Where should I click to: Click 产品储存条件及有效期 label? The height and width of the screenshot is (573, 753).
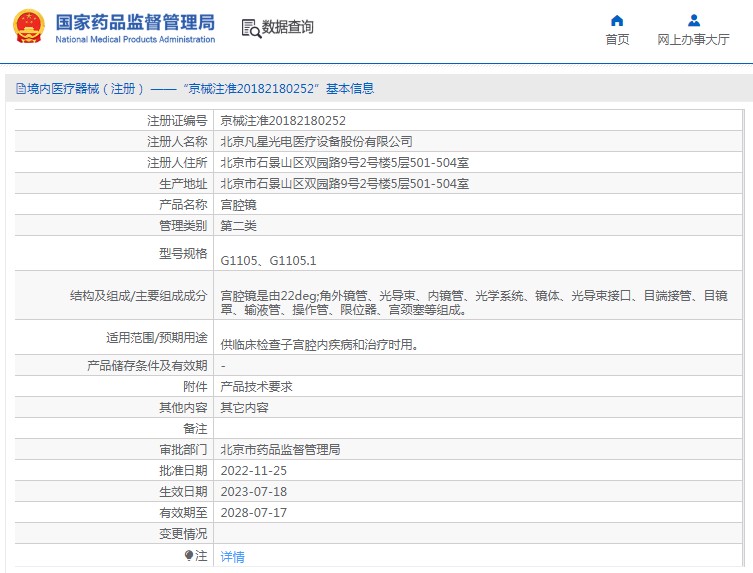pyautogui.click(x=147, y=366)
